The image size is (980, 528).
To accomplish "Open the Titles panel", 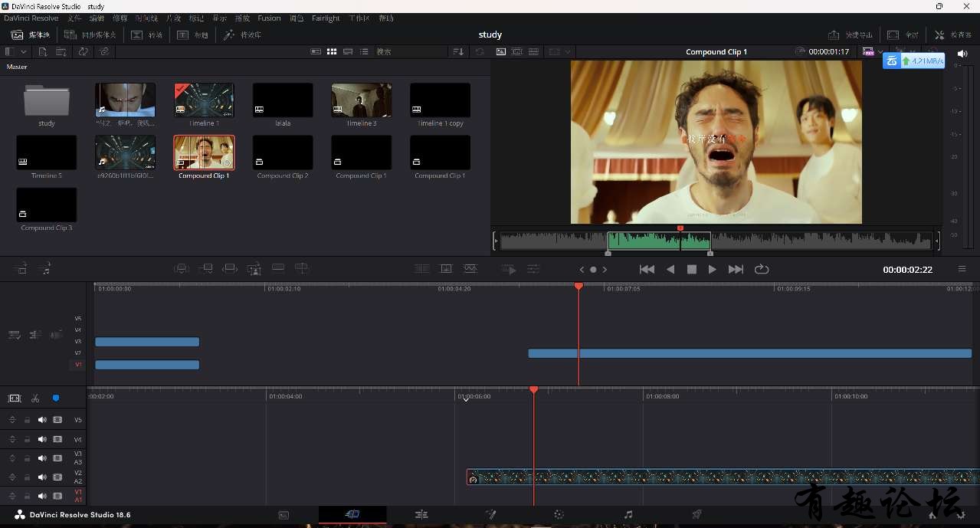I will tap(193, 34).
